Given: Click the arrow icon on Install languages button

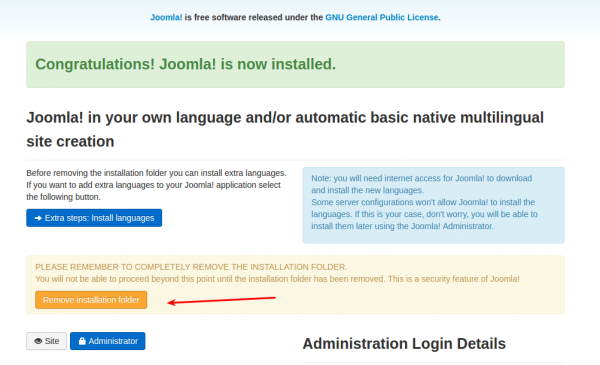Looking at the screenshot, I should 38,218.
